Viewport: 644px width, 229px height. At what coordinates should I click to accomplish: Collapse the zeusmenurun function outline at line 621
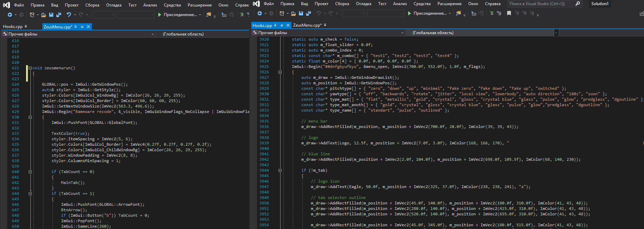30,68
